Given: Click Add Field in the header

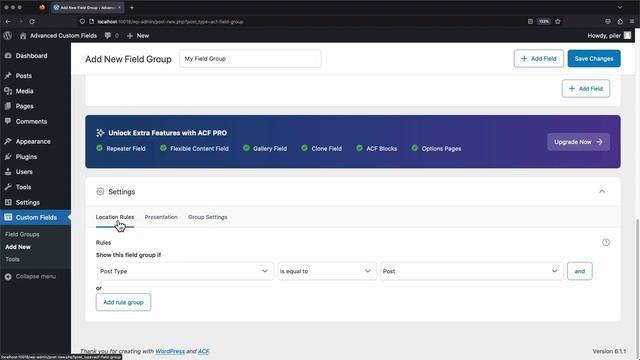Looking at the screenshot, I should (x=539, y=58).
